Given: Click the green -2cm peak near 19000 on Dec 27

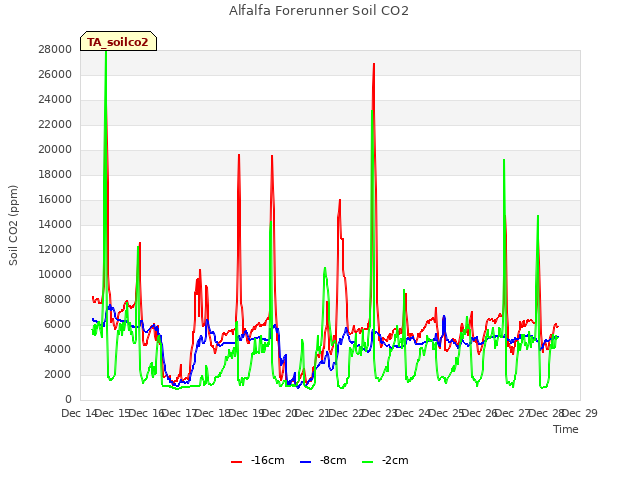Looking at the screenshot, I should coord(504,160).
